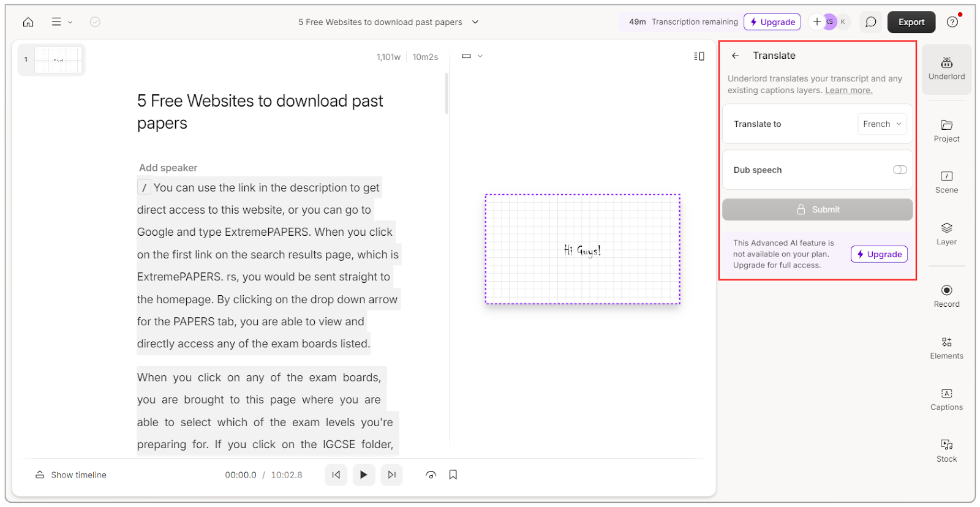Open the French language dropdown

coord(882,124)
